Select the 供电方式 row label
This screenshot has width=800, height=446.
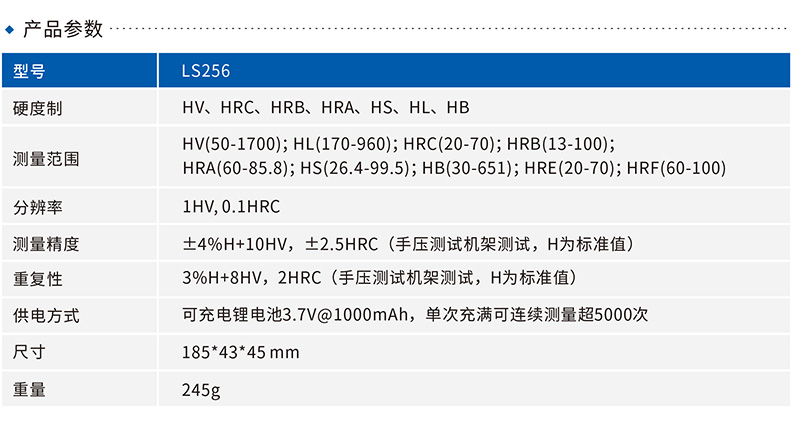46,316
